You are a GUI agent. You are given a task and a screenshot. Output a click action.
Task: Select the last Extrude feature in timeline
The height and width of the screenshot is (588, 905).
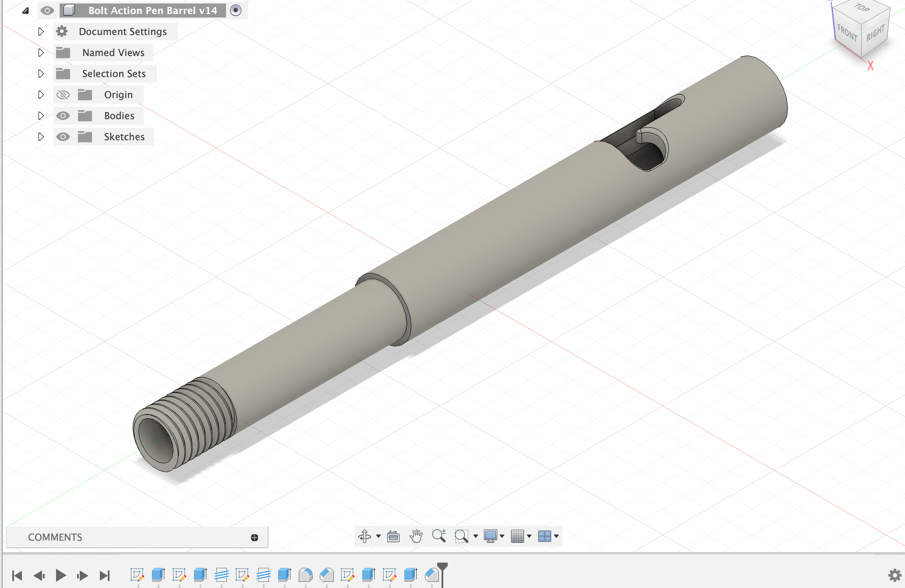tap(410, 574)
